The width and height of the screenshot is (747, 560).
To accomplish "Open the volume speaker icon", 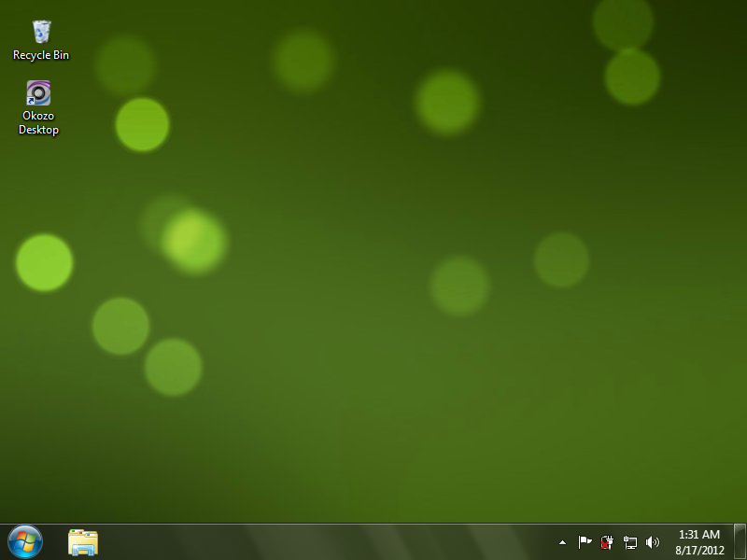I will tap(652, 542).
